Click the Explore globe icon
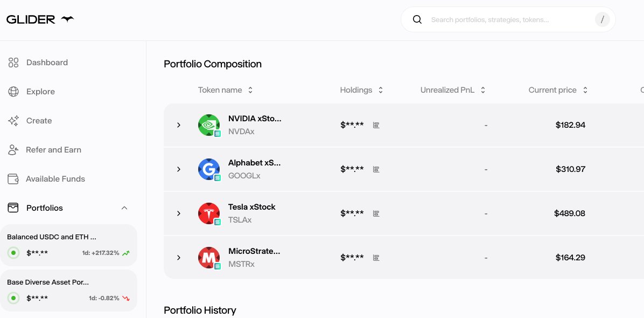 [13, 92]
